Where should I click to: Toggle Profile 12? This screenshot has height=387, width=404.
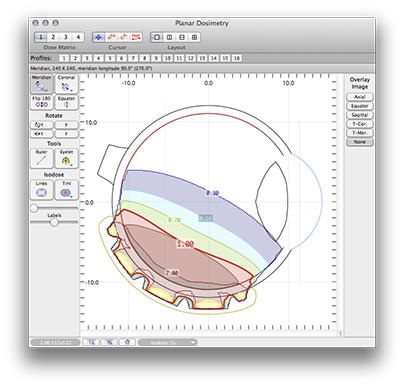pos(191,58)
